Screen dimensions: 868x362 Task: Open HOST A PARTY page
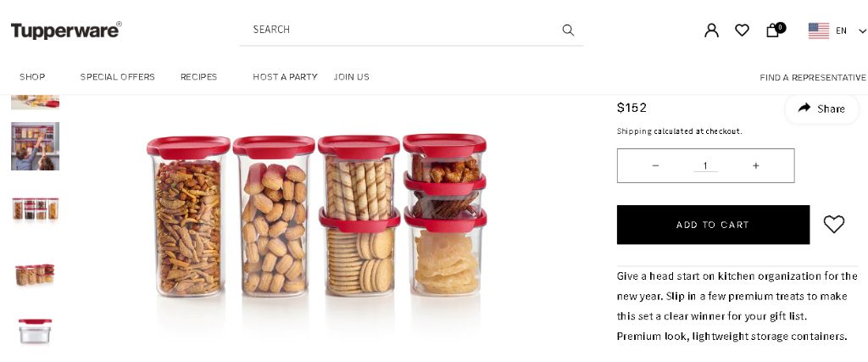[x=285, y=77]
